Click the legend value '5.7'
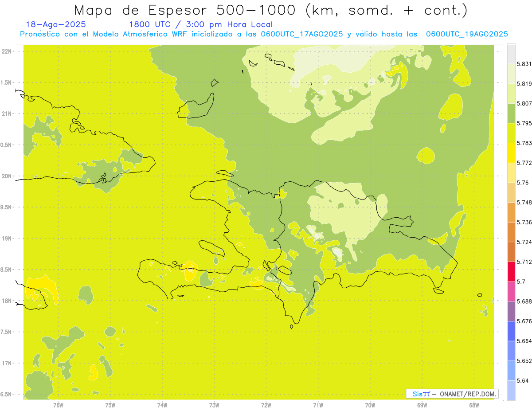532x411 pixels. [x=521, y=282]
